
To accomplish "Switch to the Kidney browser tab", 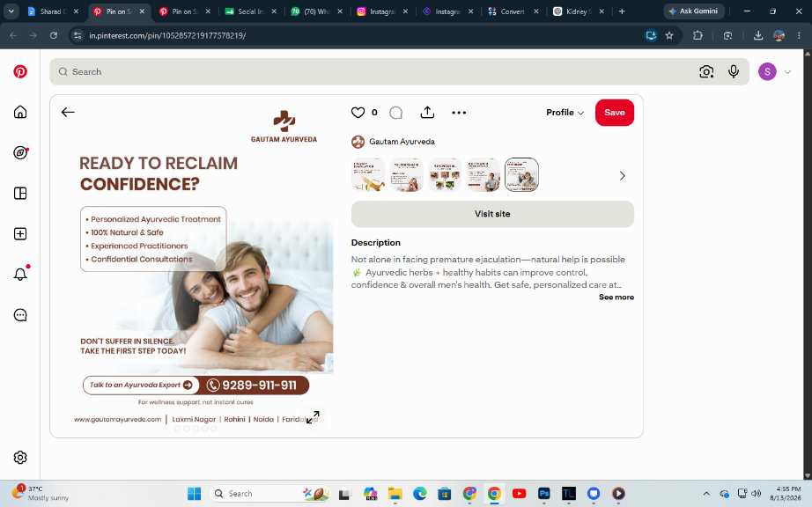I will pyautogui.click(x=578, y=11).
